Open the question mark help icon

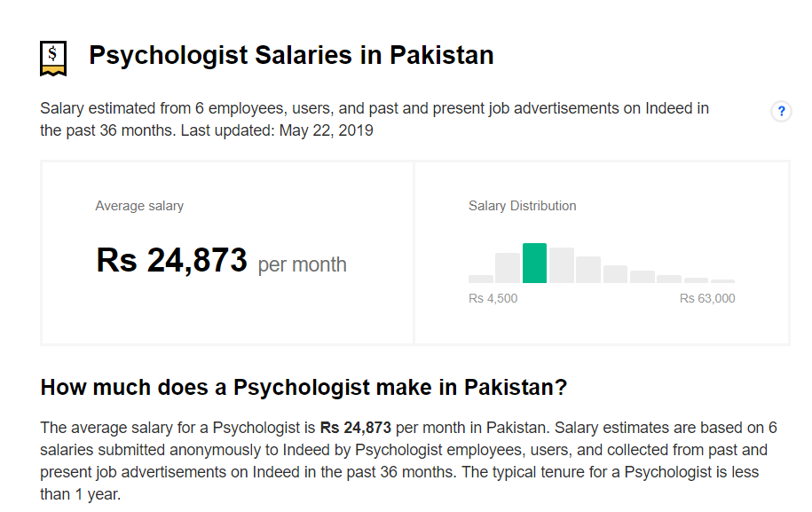click(x=781, y=111)
